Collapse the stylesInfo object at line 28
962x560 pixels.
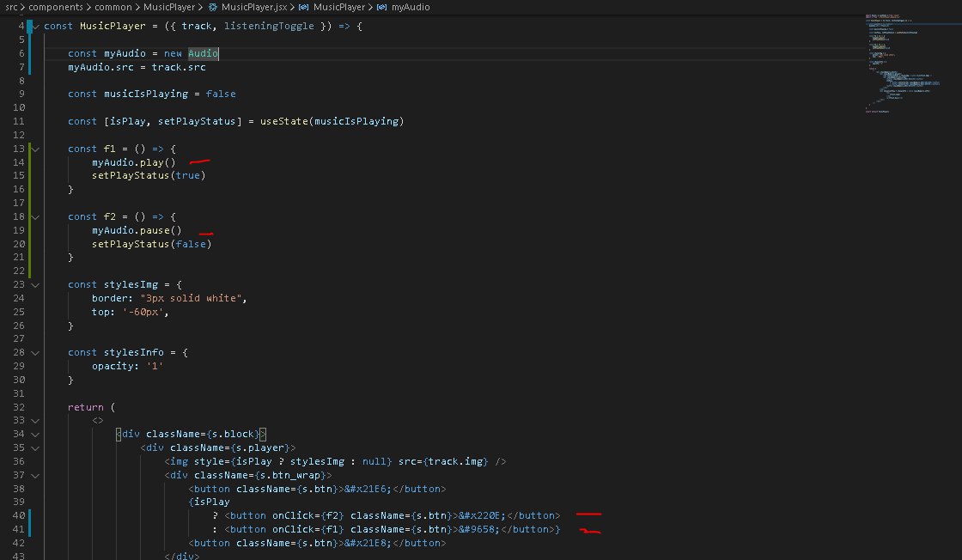[35, 352]
